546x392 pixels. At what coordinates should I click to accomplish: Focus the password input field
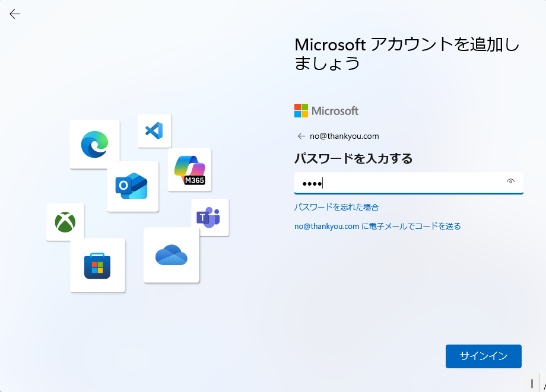pos(398,183)
